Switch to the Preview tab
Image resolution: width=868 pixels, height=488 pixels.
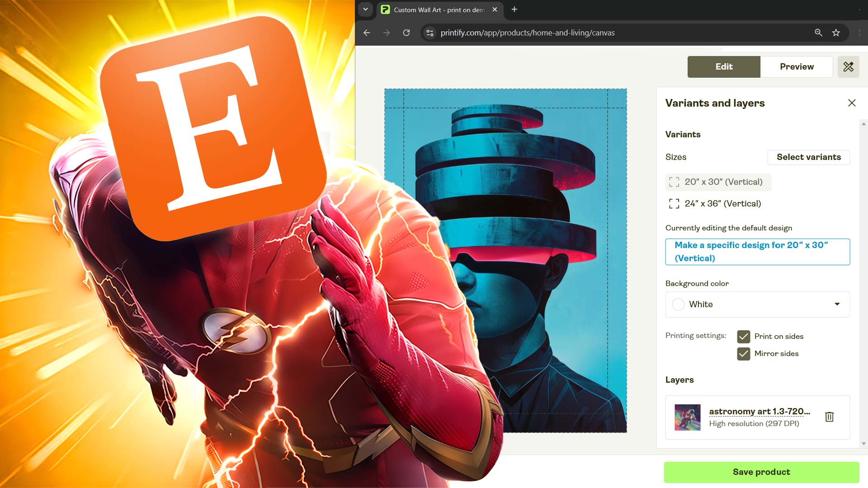click(796, 67)
